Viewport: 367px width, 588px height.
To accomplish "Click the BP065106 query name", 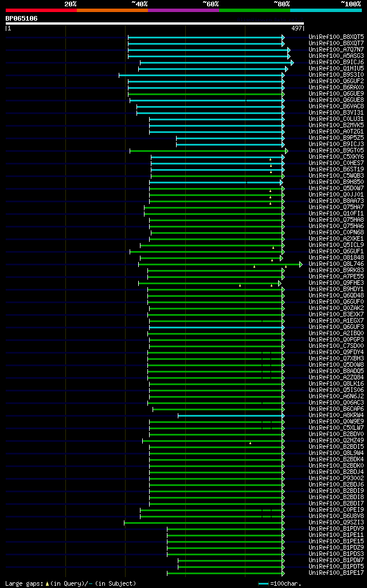I will tap(21, 18).
